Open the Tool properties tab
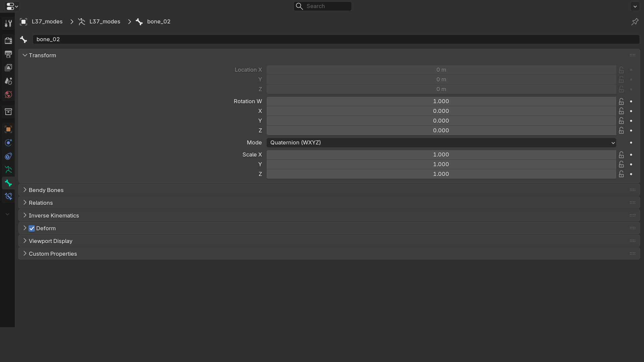 tap(8, 23)
